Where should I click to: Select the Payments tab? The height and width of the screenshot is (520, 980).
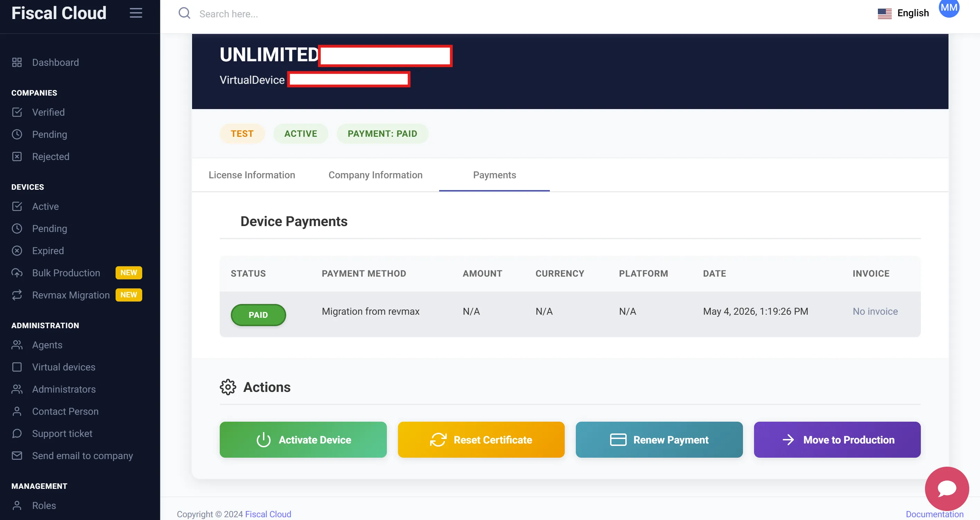(x=494, y=175)
